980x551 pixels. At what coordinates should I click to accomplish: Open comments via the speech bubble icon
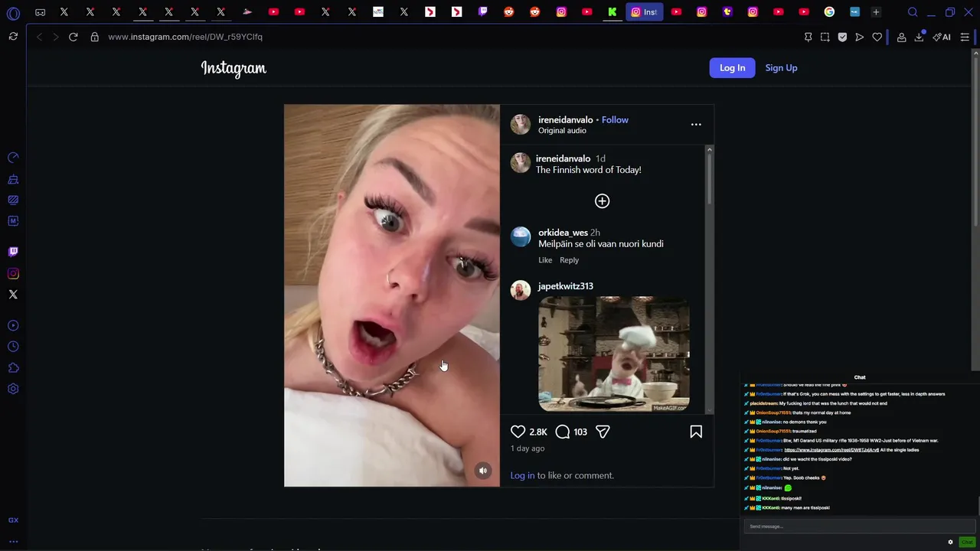pos(563,432)
